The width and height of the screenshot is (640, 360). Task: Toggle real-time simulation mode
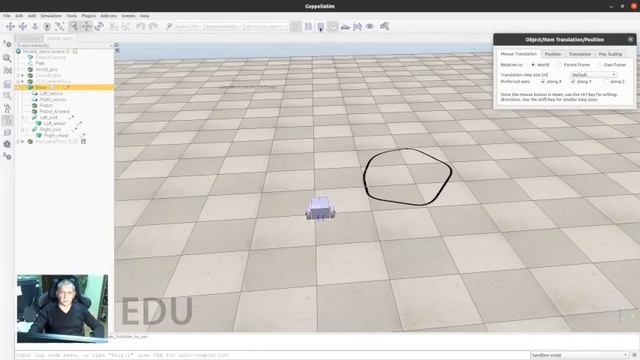coord(333,27)
